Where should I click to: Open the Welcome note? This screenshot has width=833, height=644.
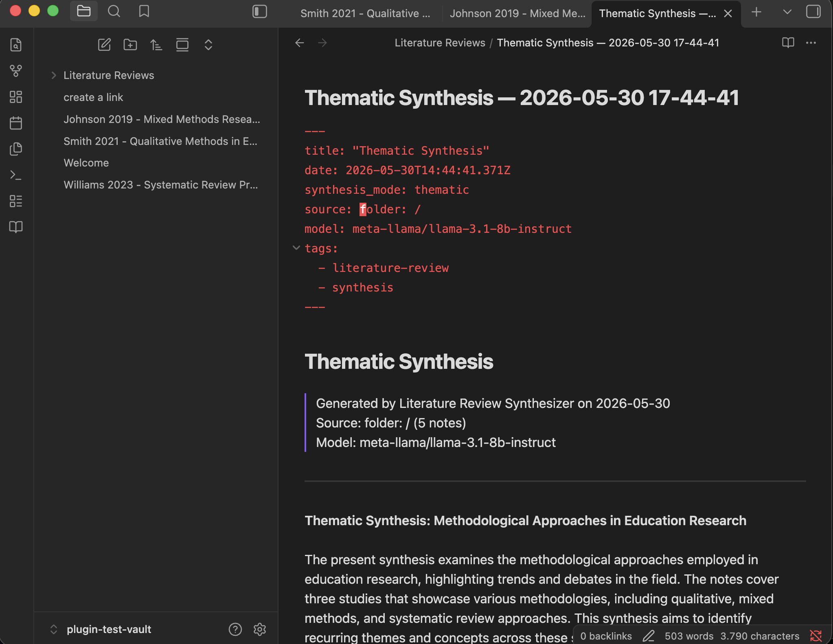coord(86,163)
